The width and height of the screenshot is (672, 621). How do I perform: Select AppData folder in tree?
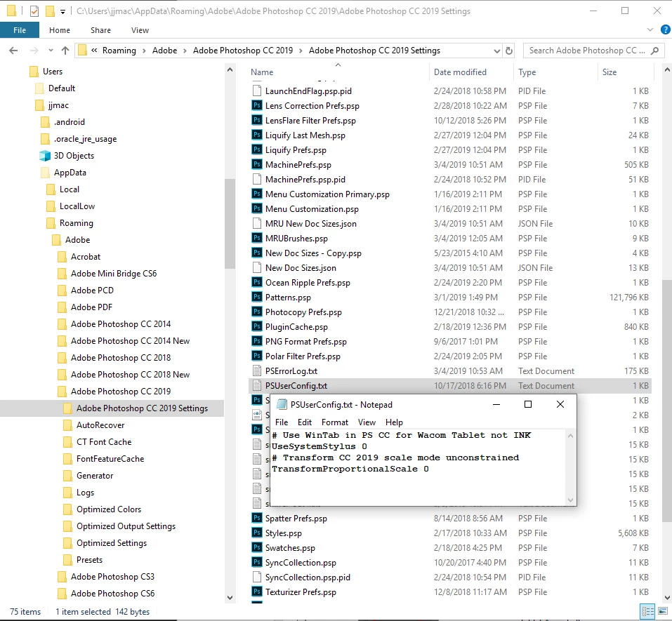tap(70, 172)
